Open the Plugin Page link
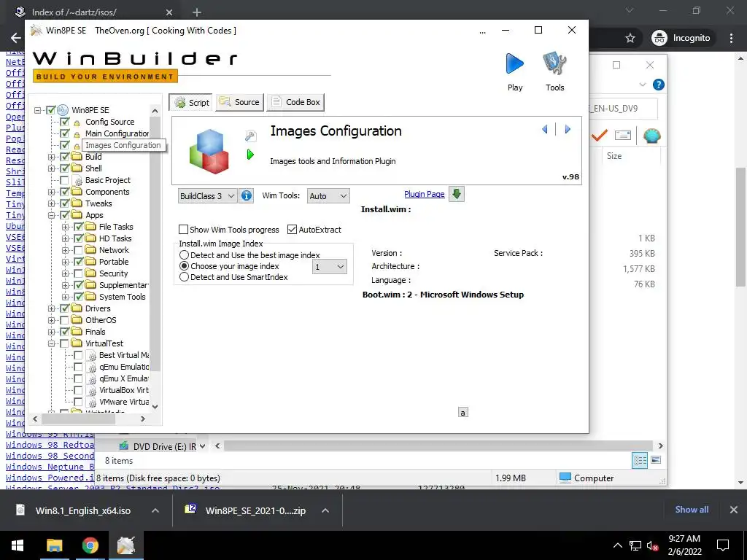This screenshot has width=747, height=560. pos(424,194)
